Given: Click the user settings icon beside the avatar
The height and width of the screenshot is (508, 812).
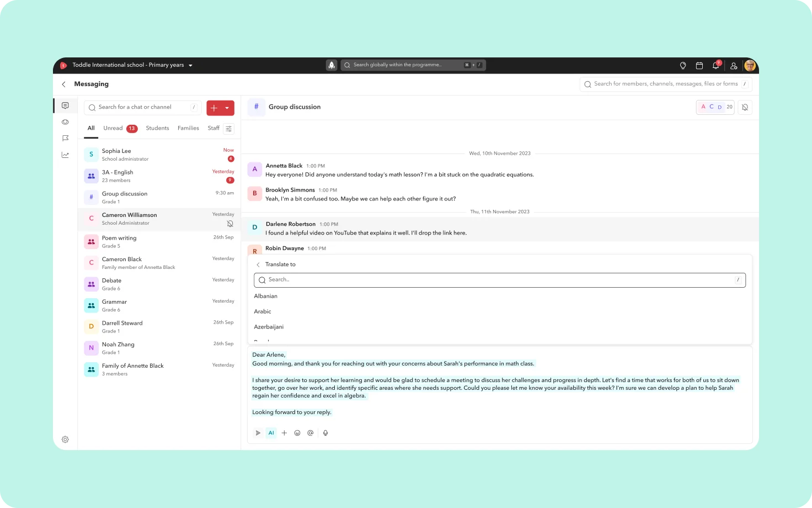Looking at the screenshot, I should click(734, 66).
